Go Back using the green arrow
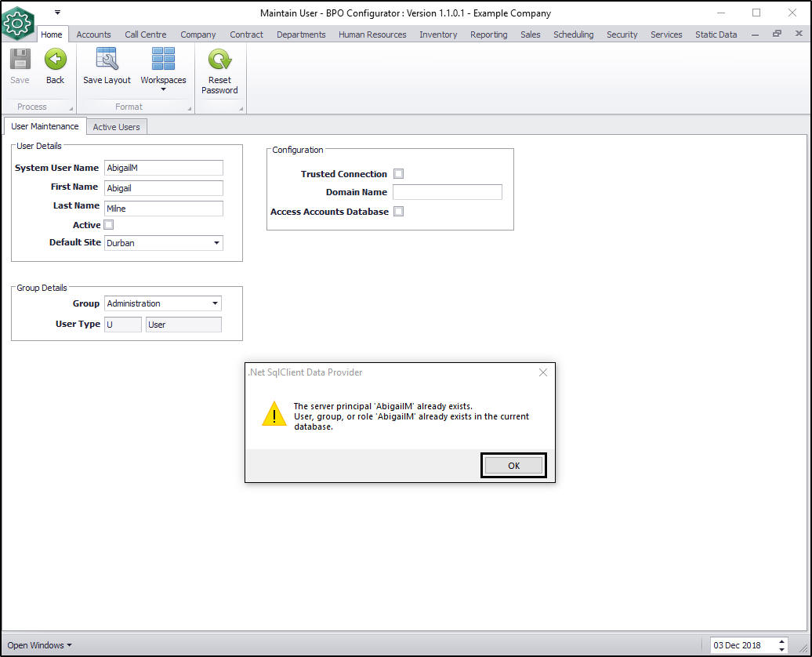This screenshot has height=657, width=812. [x=55, y=59]
